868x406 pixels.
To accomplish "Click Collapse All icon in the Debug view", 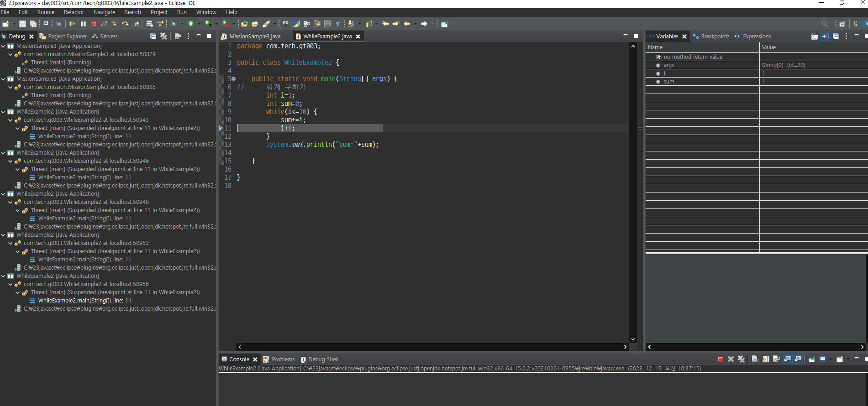I will click(x=153, y=36).
